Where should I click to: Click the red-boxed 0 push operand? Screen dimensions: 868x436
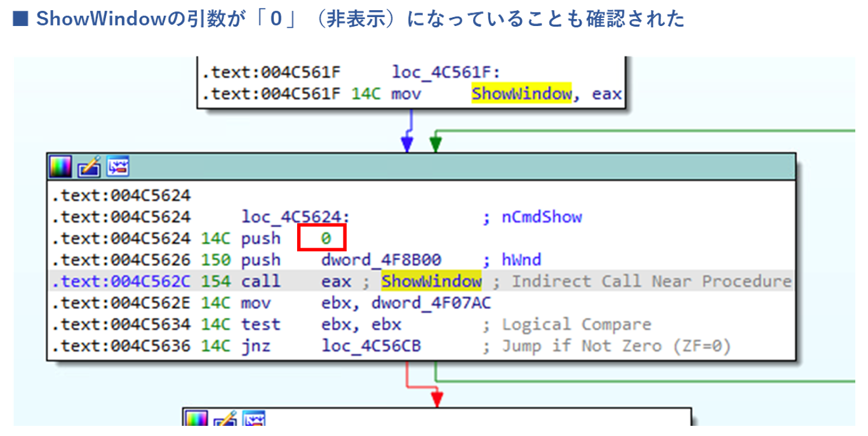(324, 239)
